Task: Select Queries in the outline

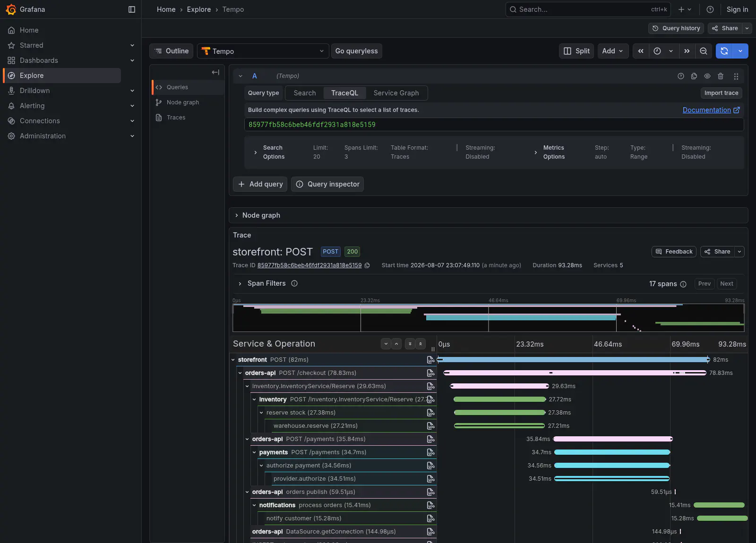Action: 188,87
